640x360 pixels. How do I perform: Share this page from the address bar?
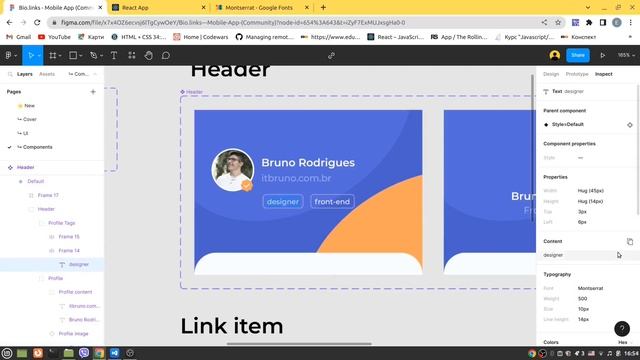click(x=544, y=22)
